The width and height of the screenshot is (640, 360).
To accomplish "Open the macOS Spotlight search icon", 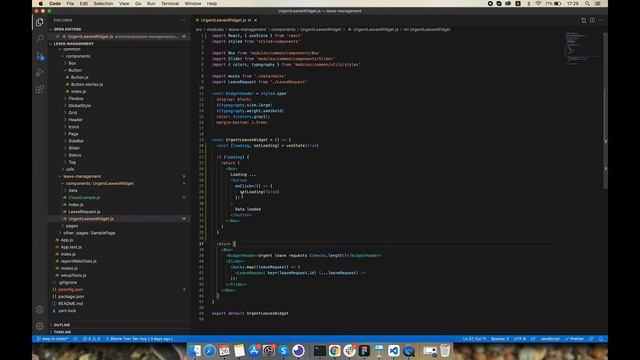I will point(587,4).
